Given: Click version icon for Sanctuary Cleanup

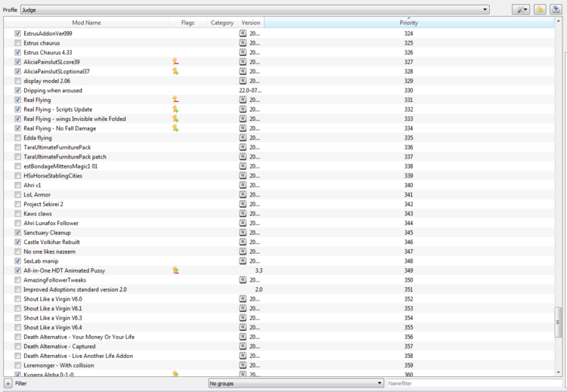Looking at the screenshot, I should 243,233.
